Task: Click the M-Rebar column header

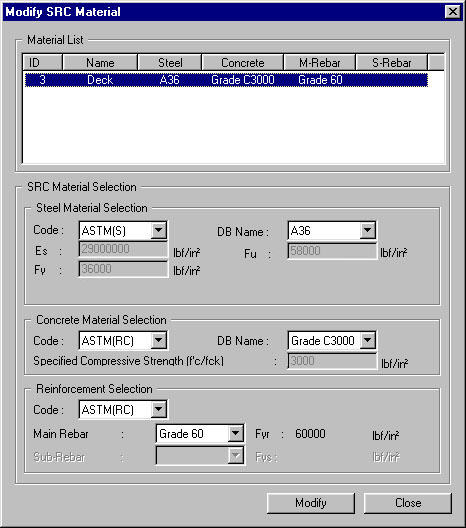Action: (x=320, y=62)
